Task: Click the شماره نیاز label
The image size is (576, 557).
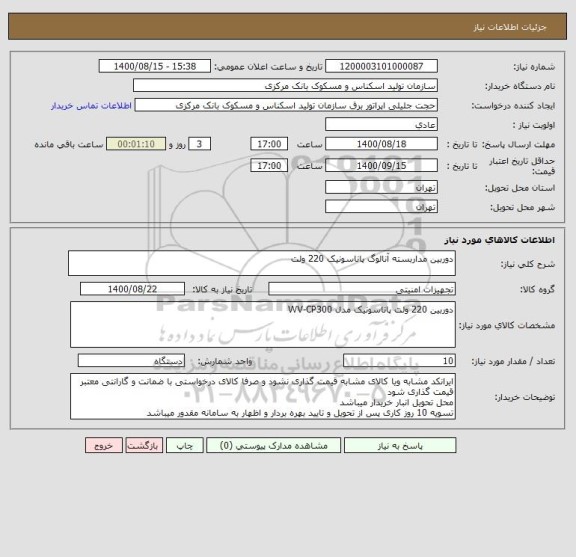Action: click(534, 67)
